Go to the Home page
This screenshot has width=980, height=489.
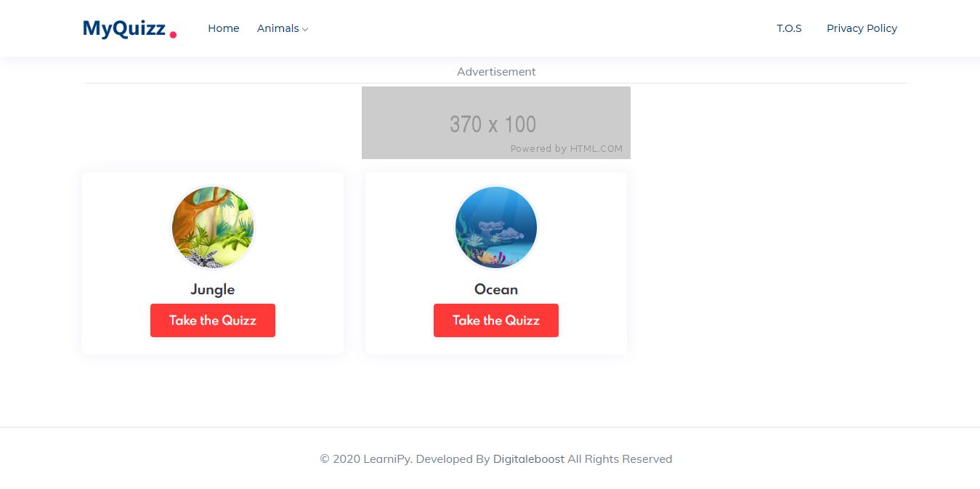(223, 28)
